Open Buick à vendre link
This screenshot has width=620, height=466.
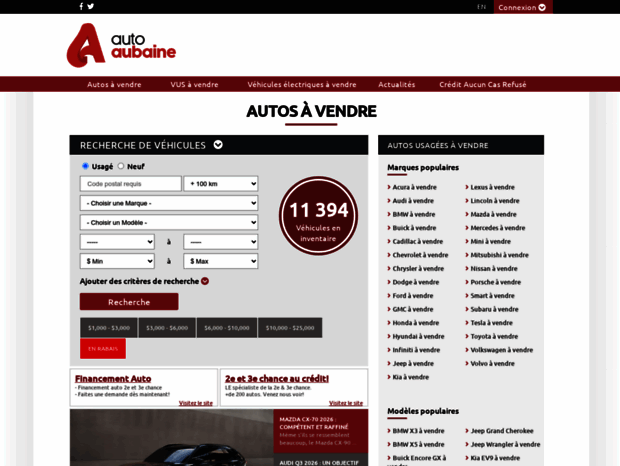pyautogui.click(x=414, y=228)
